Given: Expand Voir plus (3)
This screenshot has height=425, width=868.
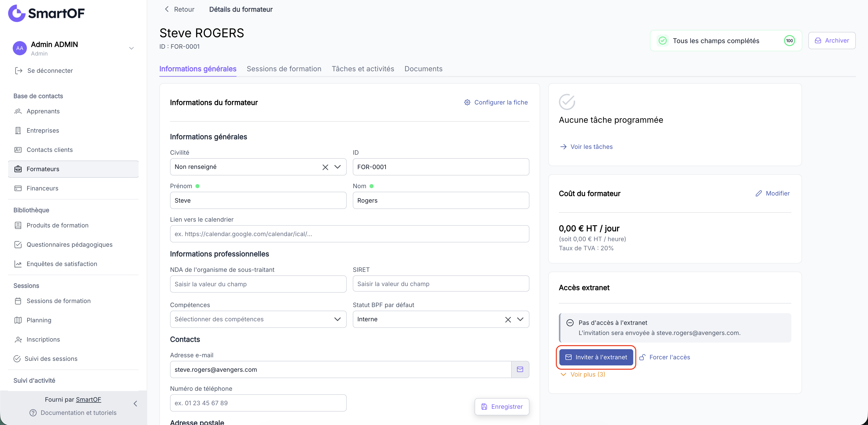Looking at the screenshot, I should tap(582, 374).
